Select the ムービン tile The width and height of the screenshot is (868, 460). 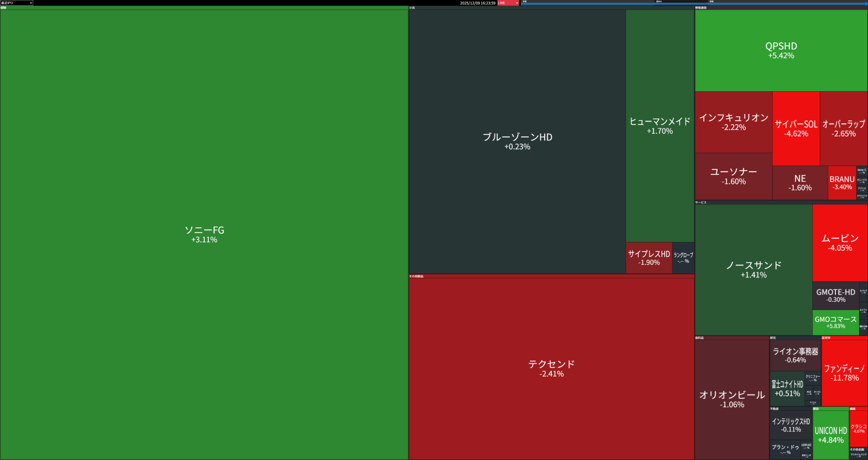coord(840,243)
